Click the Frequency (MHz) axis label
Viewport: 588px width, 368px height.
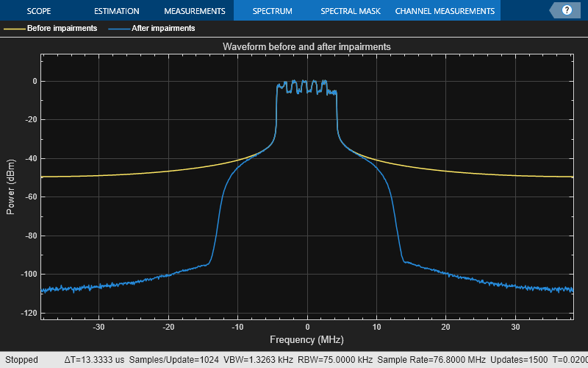(306, 340)
